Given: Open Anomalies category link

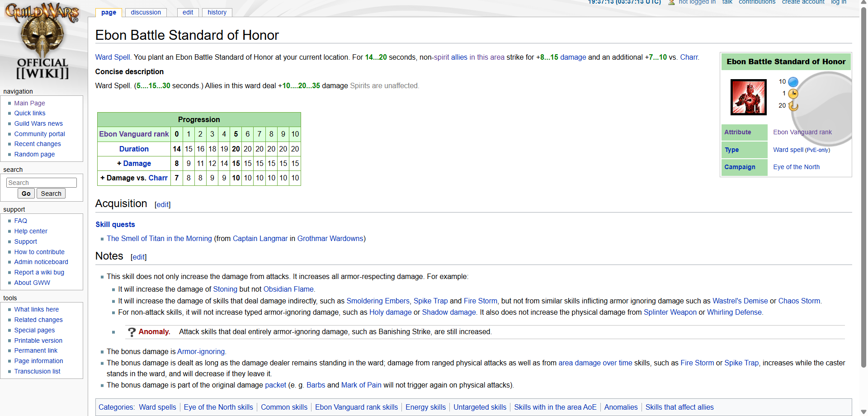Looking at the screenshot, I should [621, 407].
